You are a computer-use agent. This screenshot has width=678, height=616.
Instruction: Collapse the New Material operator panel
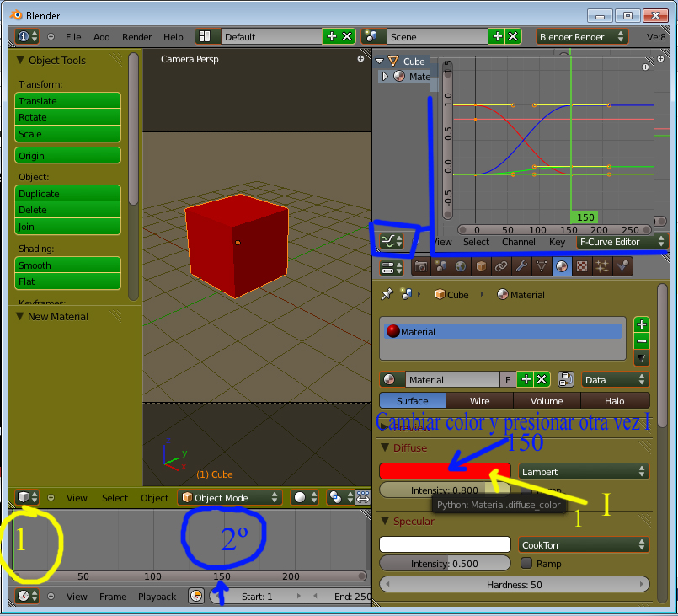click(19, 316)
